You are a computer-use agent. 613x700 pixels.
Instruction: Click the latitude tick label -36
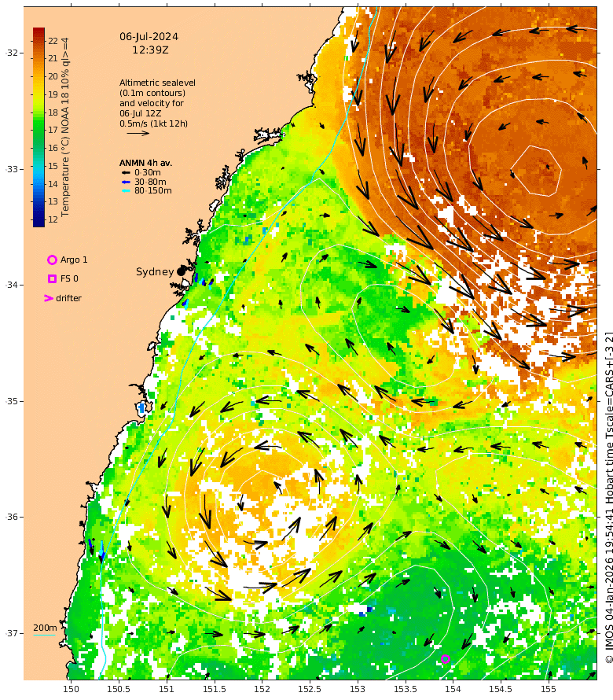pyautogui.click(x=12, y=517)
